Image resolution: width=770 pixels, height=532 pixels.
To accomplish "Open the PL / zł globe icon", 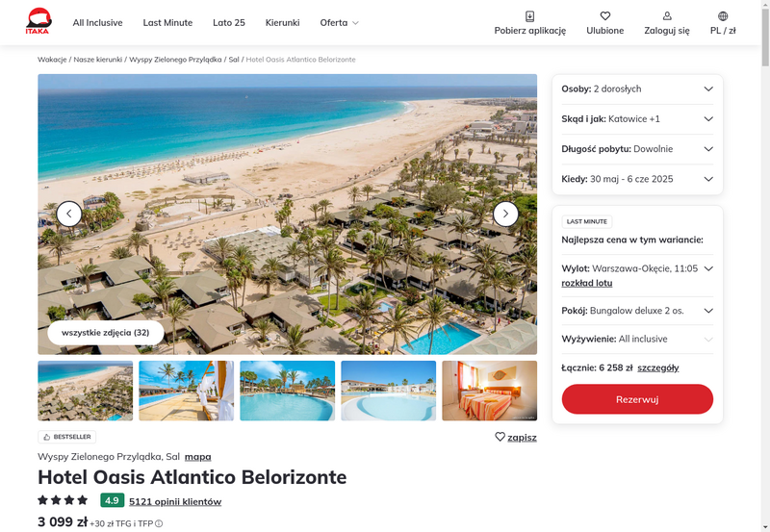I will pyautogui.click(x=723, y=16).
